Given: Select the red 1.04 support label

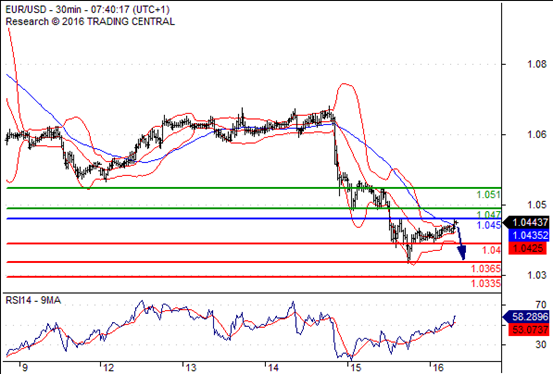Looking at the screenshot, I should (491, 250).
